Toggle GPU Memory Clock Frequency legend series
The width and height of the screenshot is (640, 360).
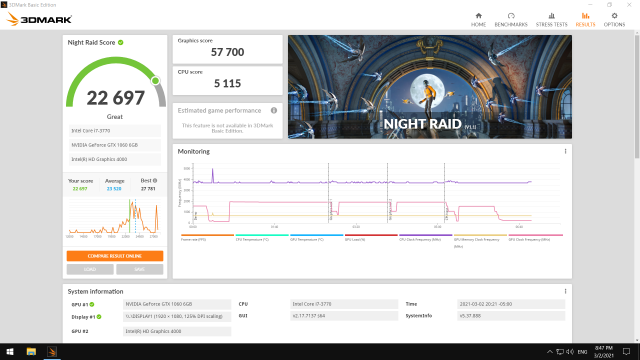(480, 240)
